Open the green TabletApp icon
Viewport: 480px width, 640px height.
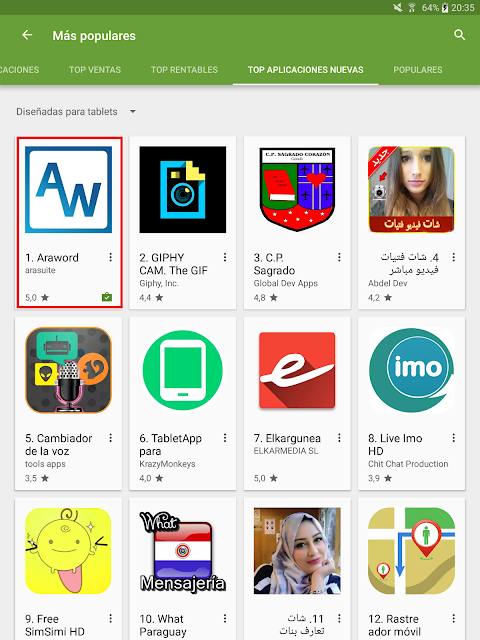tap(183, 370)
